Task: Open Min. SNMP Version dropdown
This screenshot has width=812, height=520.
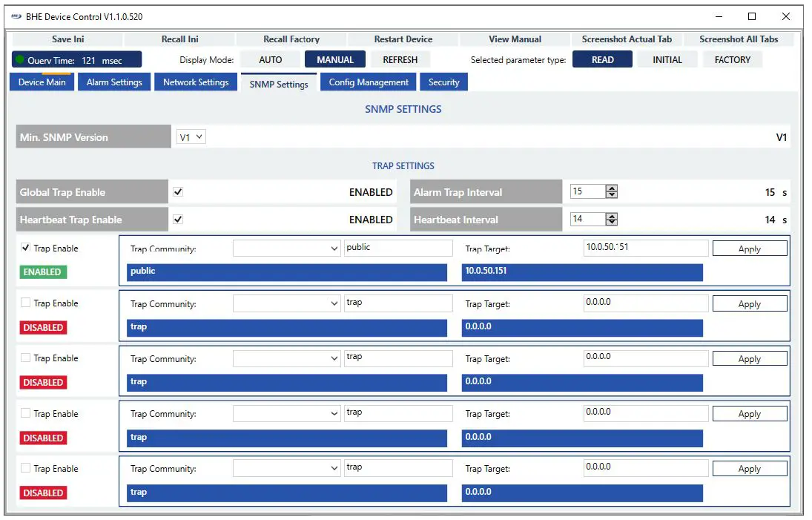Action: (x=191, y=137)
